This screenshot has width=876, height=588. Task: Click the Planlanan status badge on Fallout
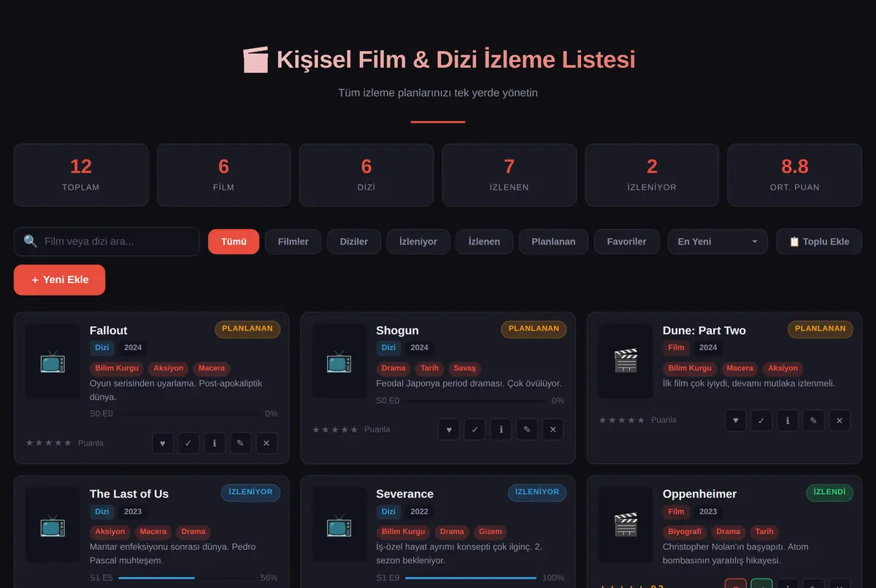(x=247, y=329)
